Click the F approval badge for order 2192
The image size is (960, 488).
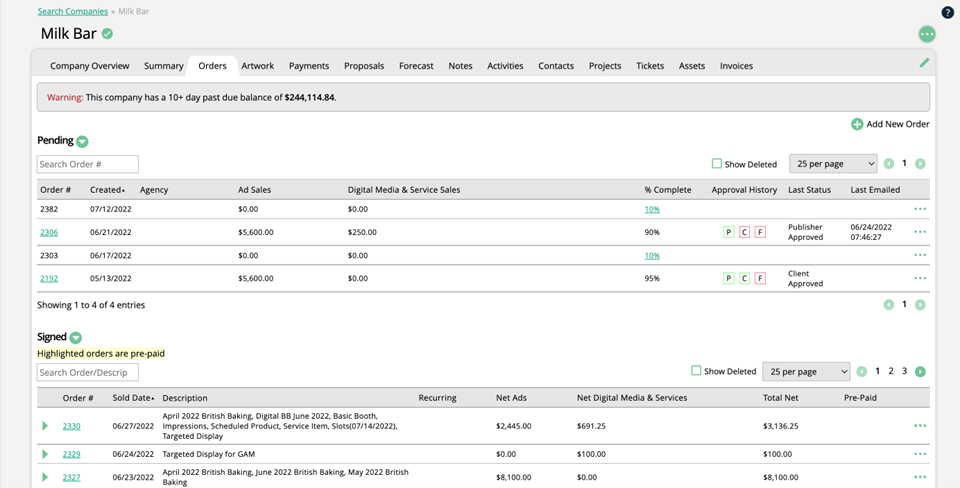click(760, 279)
